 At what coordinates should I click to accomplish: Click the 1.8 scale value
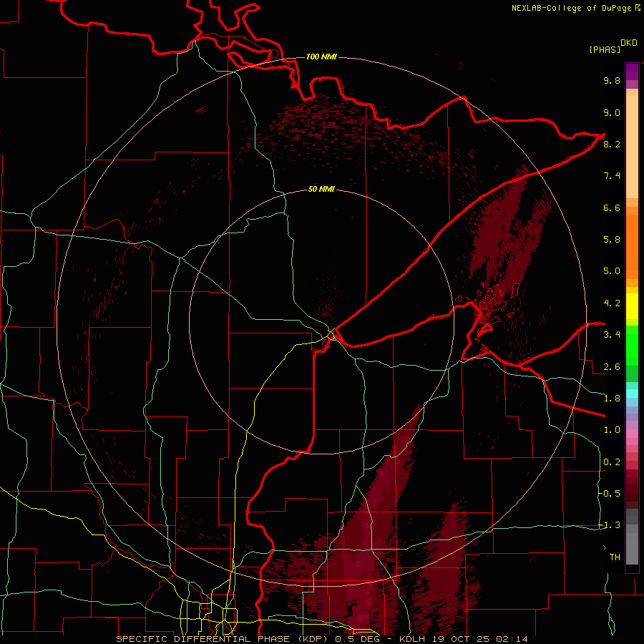pos(612,399)
